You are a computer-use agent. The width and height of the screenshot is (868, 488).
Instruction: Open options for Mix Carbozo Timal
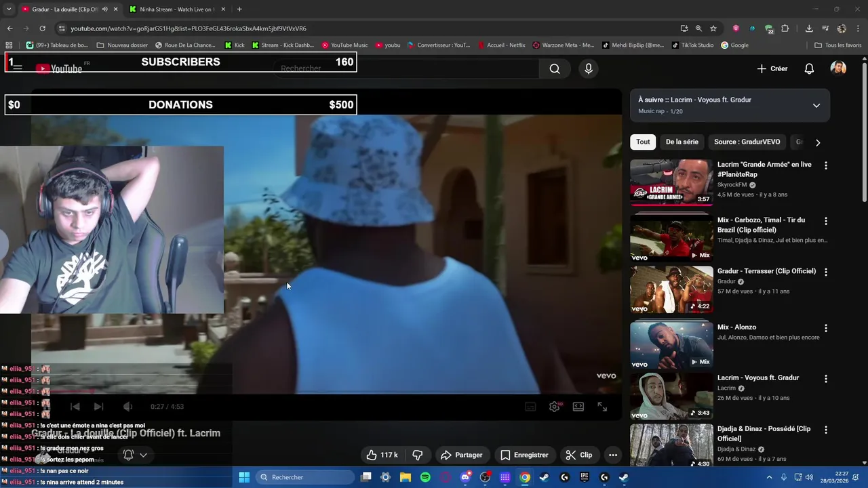[826, 221]
